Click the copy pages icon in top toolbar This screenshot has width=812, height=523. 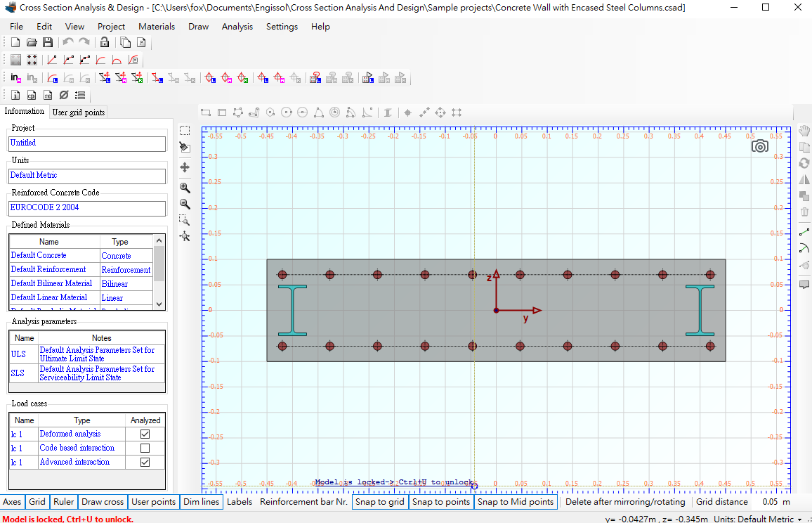pyautogui.click(x=125, y=42)
